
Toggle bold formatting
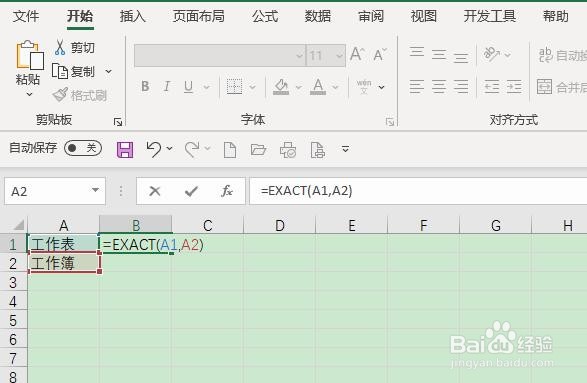point(145,86)
